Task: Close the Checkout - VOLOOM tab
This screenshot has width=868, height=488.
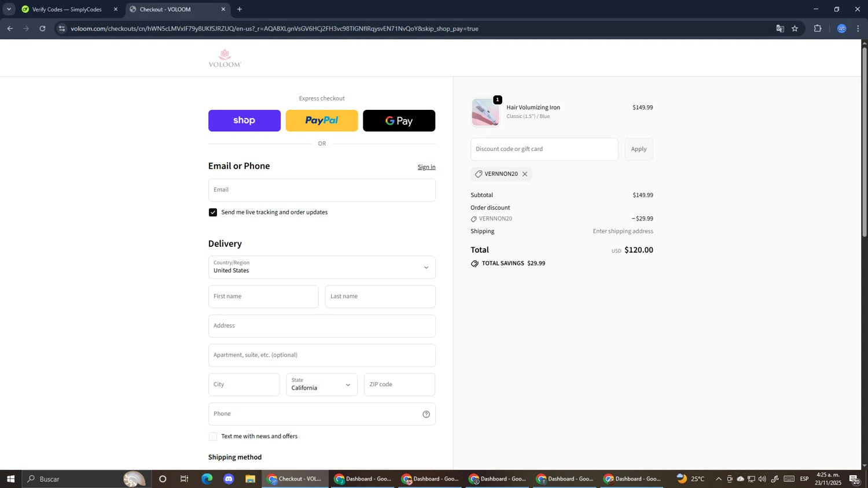Action: coord(223,9)
